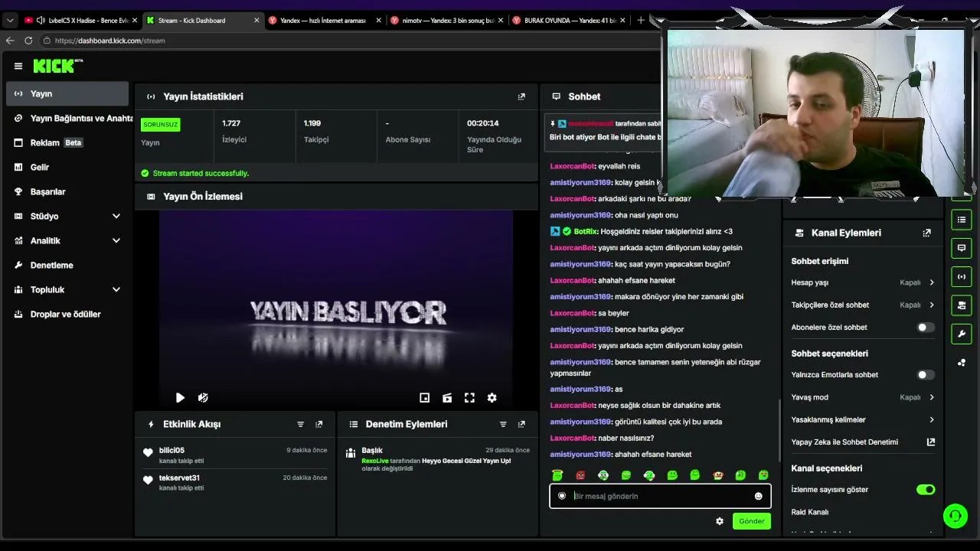980x551 pixels.
Task: Click the chat identity badge icon
Action: tap(562, 496)
